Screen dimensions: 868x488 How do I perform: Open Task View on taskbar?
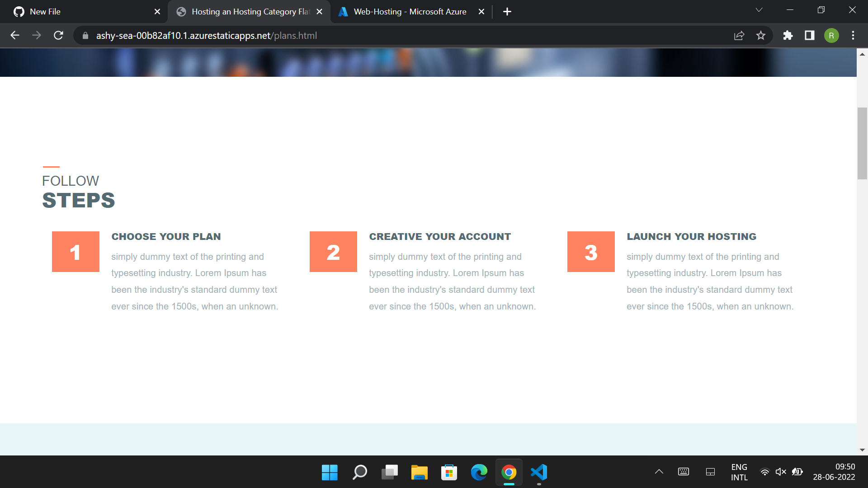(389, 473)
